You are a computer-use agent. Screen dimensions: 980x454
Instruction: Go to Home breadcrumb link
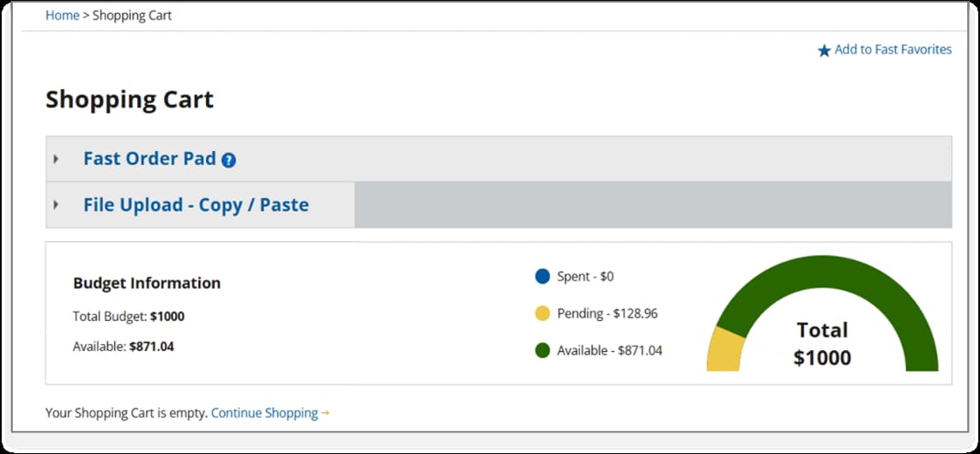tap(63, 15)
